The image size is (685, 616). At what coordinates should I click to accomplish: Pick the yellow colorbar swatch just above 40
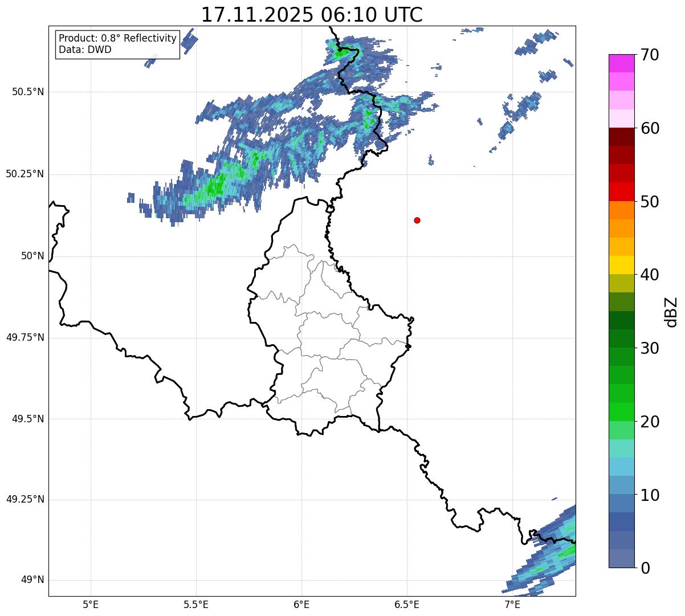click(621, 265)
